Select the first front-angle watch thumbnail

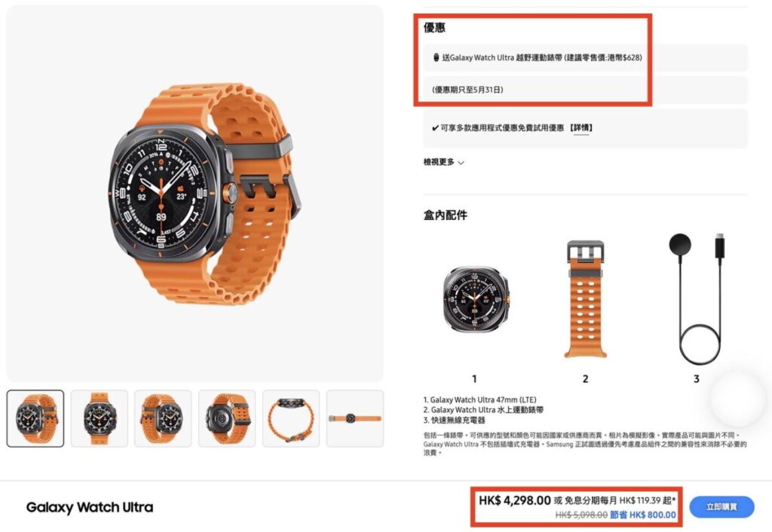pos(35,418)
